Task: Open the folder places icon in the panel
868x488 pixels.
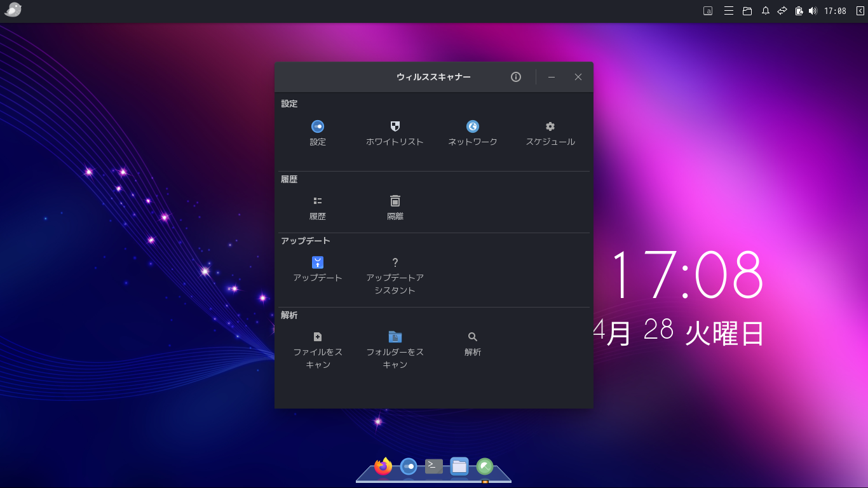Action: (747, 11)
